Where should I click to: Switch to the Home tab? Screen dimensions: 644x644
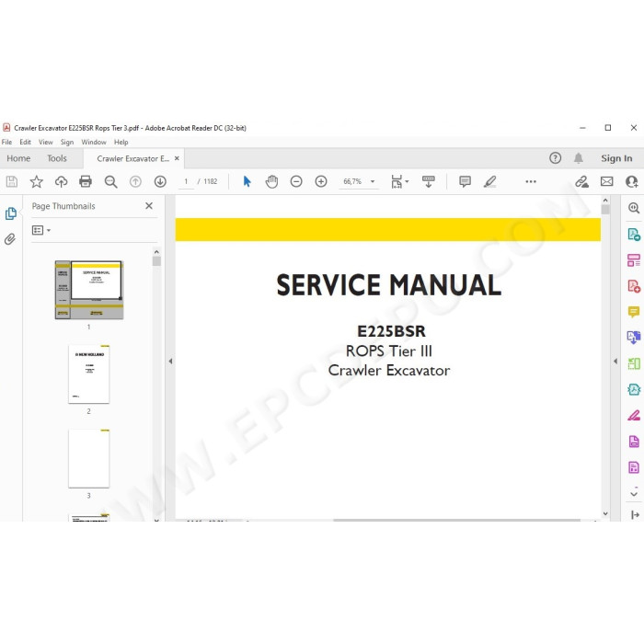click(x=18, y=158)
